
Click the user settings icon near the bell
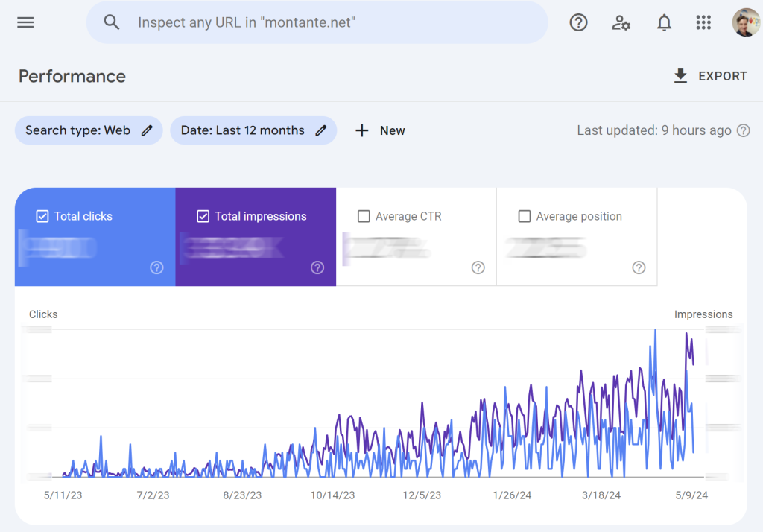pos(621,22)
